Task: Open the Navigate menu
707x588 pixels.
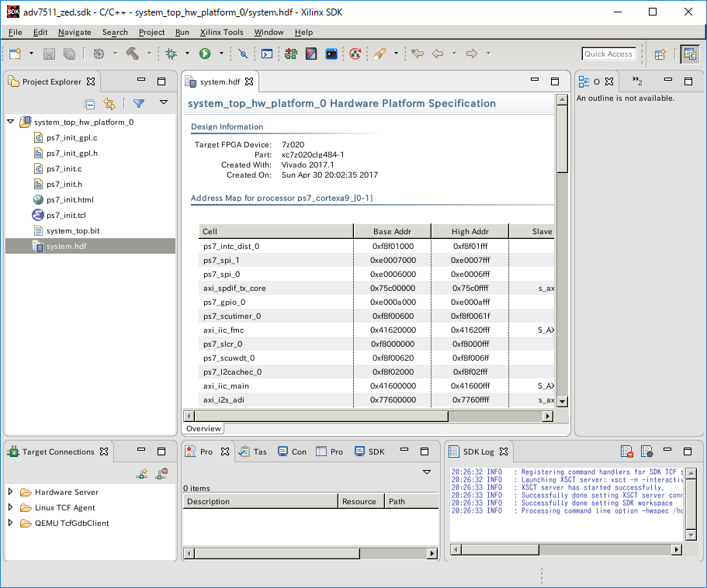Action: tap(75, 33)
